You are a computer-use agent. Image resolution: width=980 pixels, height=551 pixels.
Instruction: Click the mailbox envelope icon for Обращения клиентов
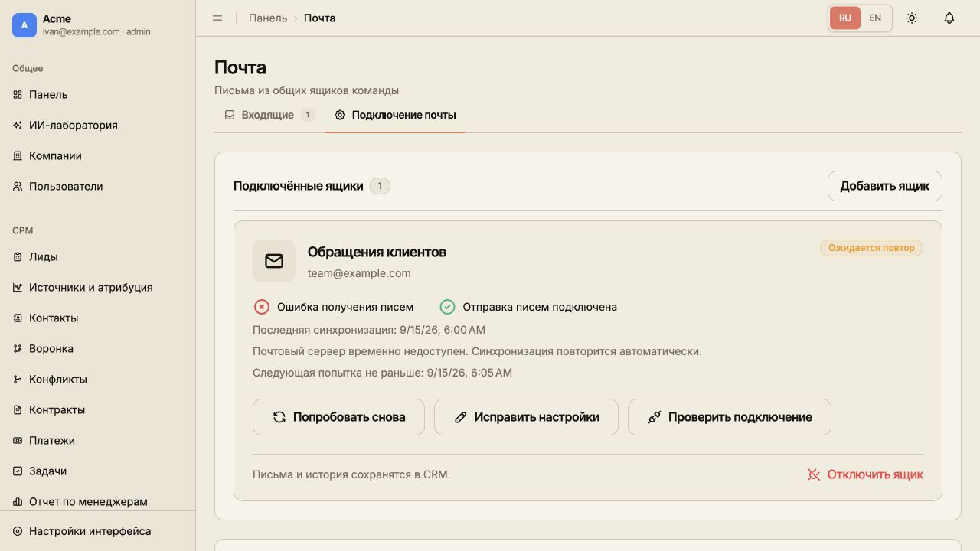point(274,261)
